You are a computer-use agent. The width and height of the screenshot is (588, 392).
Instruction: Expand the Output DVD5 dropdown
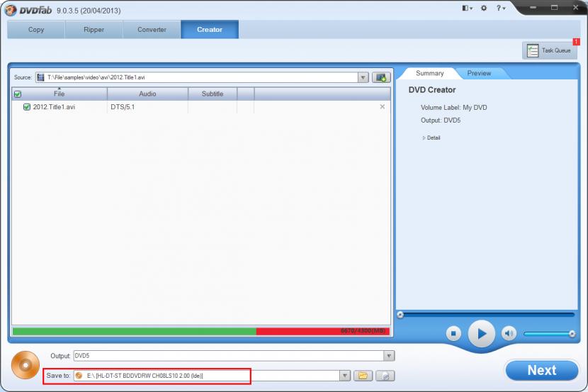coord(389,356)
